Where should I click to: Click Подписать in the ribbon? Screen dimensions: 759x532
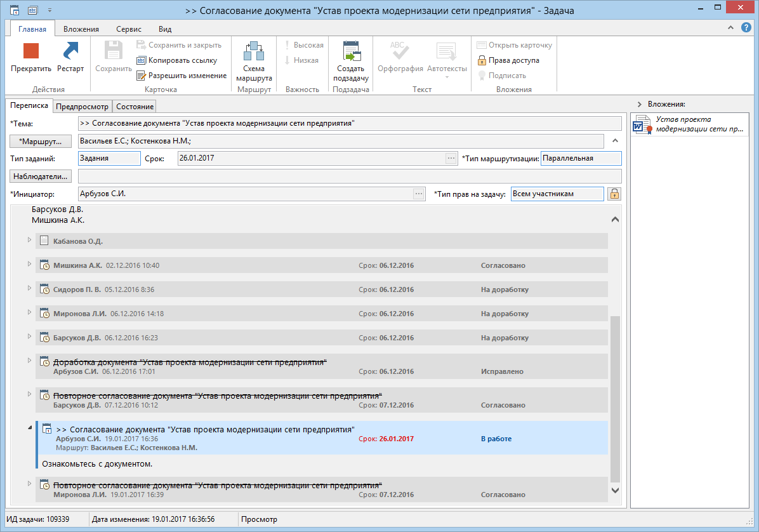[502, 76]
